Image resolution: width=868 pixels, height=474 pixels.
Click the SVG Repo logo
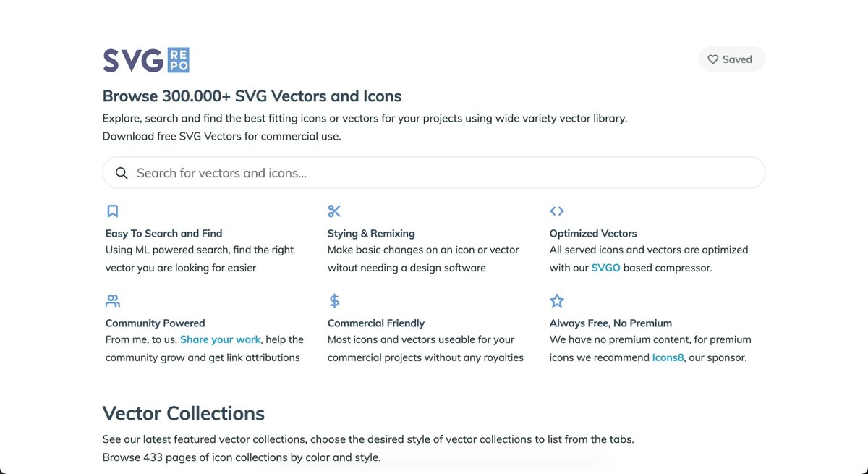(x=146, y=61)
